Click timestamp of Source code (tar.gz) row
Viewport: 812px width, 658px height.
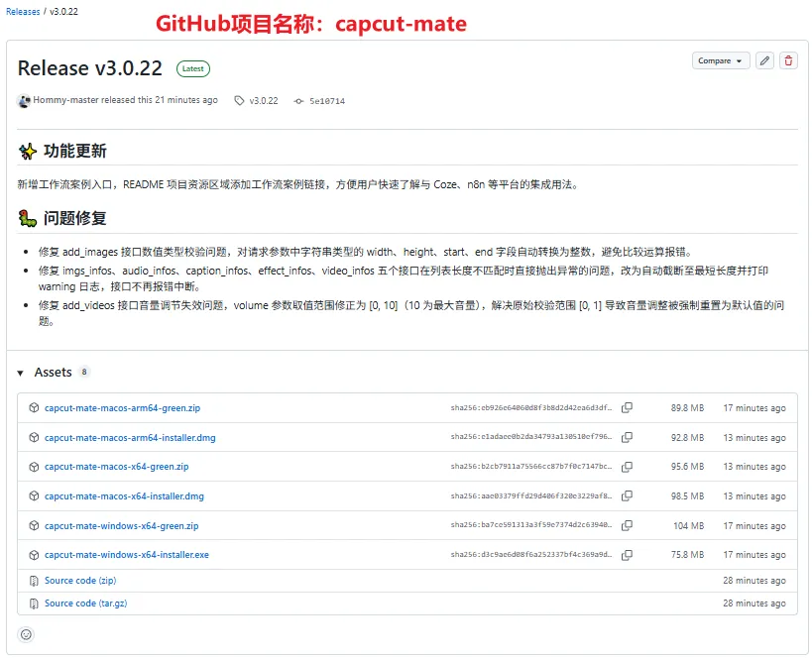(754, 603)
